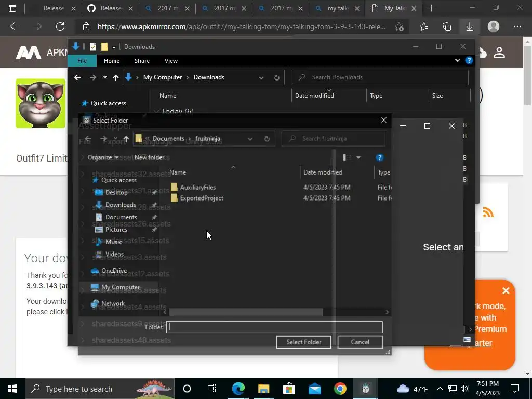Click the horizontal scrollbar in Select Folder
The height and width of the screenshot is (399, 532).
pos(246,312)
